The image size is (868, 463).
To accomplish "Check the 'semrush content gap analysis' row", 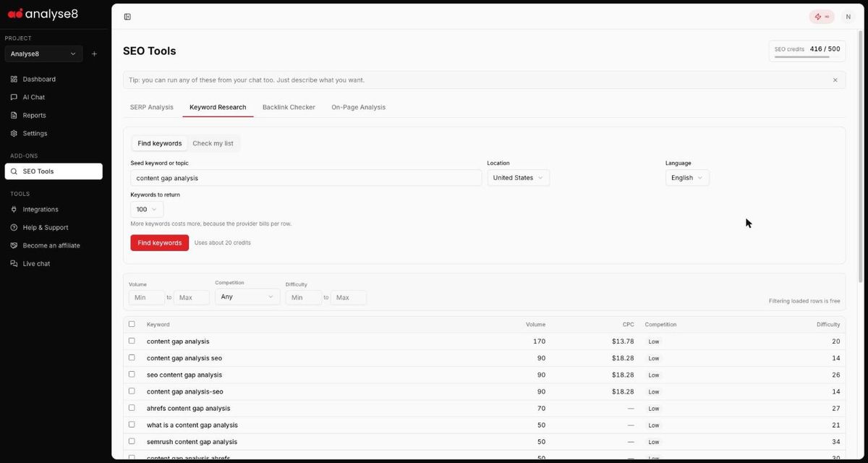I will (x=132, y=441).
